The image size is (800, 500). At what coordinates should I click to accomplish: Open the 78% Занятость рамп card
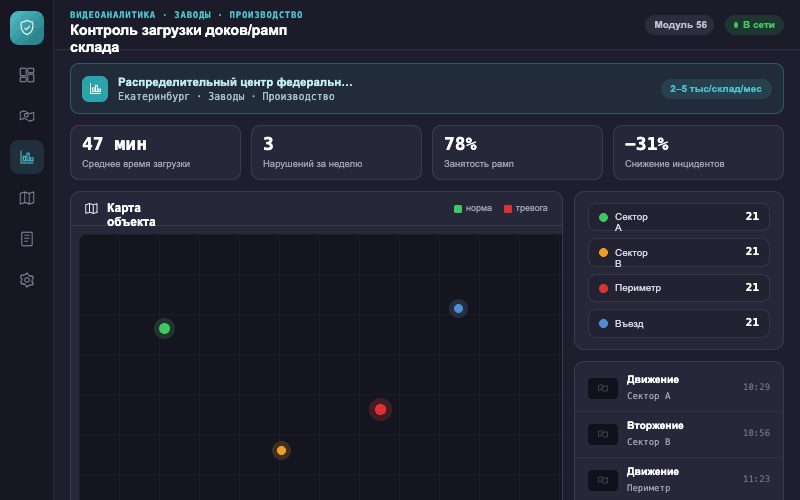[x=517, y=153]
